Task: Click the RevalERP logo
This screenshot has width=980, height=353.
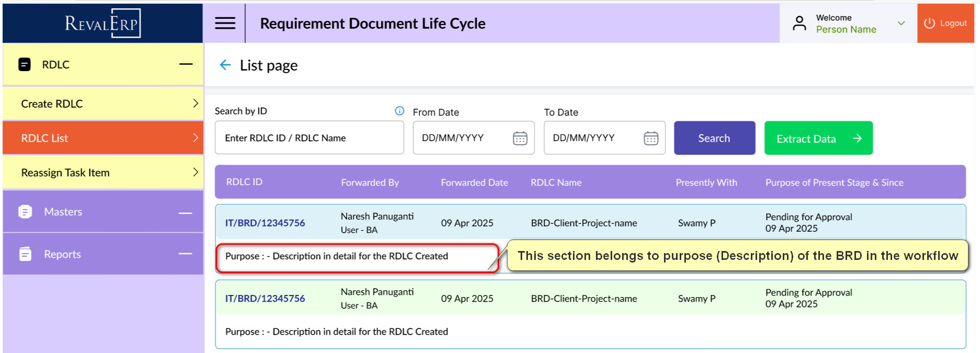Action: tap(103, 24)
